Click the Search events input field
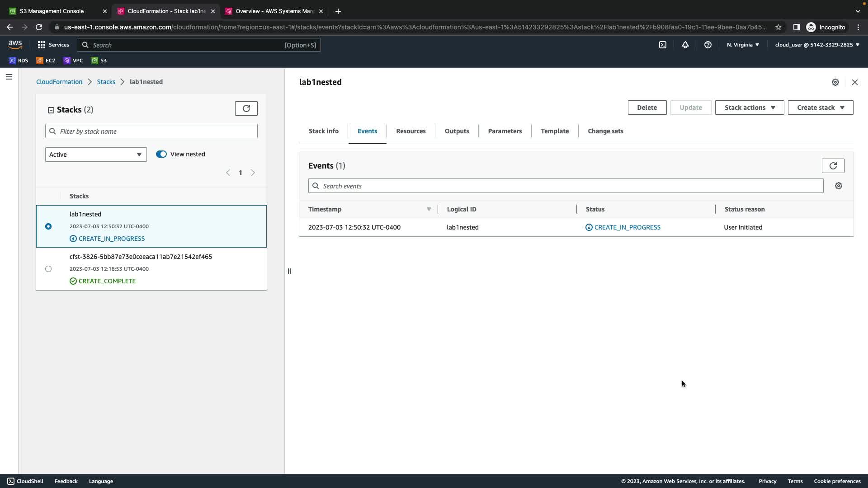 tap(565, 186)
